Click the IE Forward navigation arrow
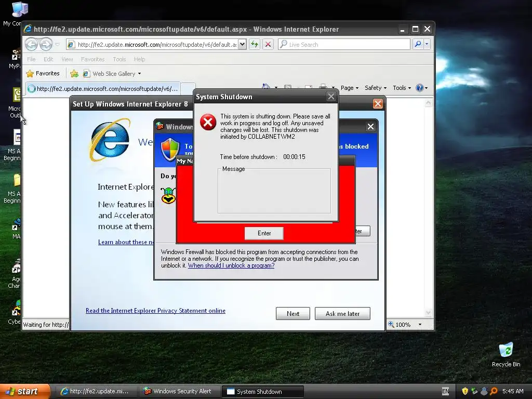Screen dimensions: 532x399 tap(46, 44)
